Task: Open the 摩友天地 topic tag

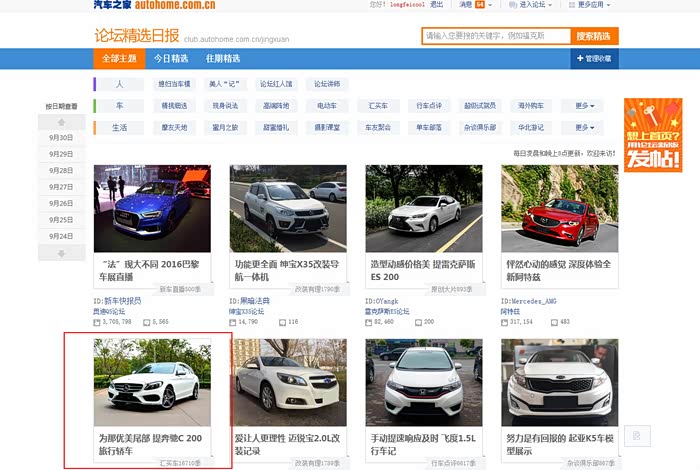Action: [174, 128]
